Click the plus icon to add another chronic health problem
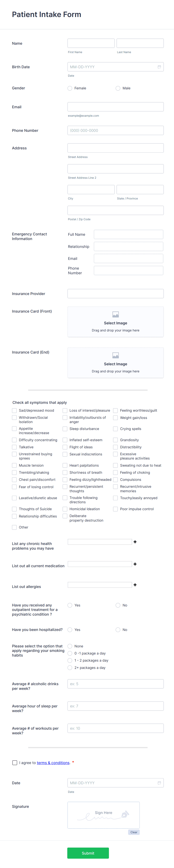This screenshot has width=174, height=868. click(135, 541)
